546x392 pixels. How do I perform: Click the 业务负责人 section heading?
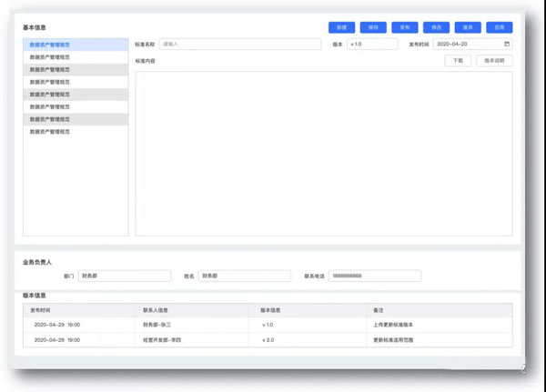(37, 262)
